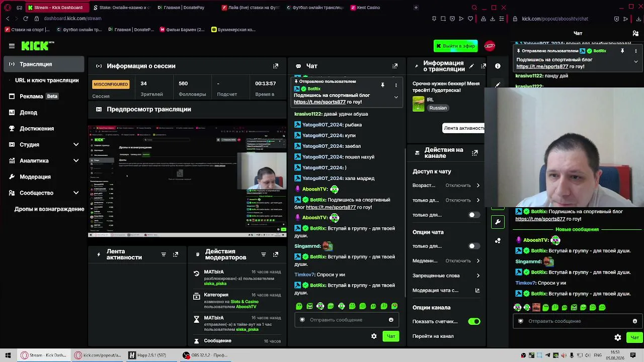The height and width of the screenshot is (362, 644).
Task: Edit stream info with the pencil icon
Action: [471, 66]
